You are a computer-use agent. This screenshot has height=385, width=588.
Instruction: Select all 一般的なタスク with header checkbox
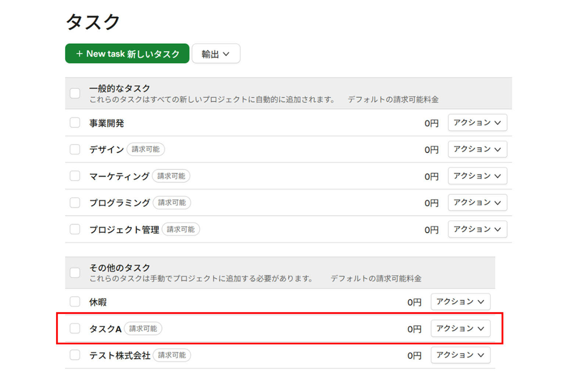(75, 93)
